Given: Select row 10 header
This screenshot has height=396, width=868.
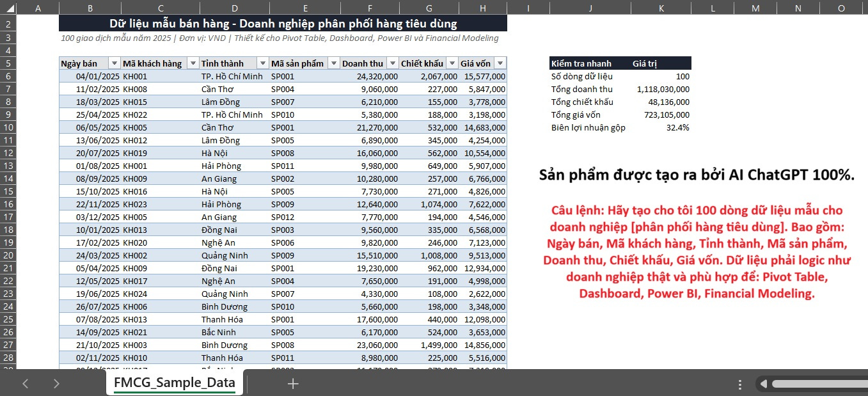Looking at the screenshot, I should [x=8, y=127].
